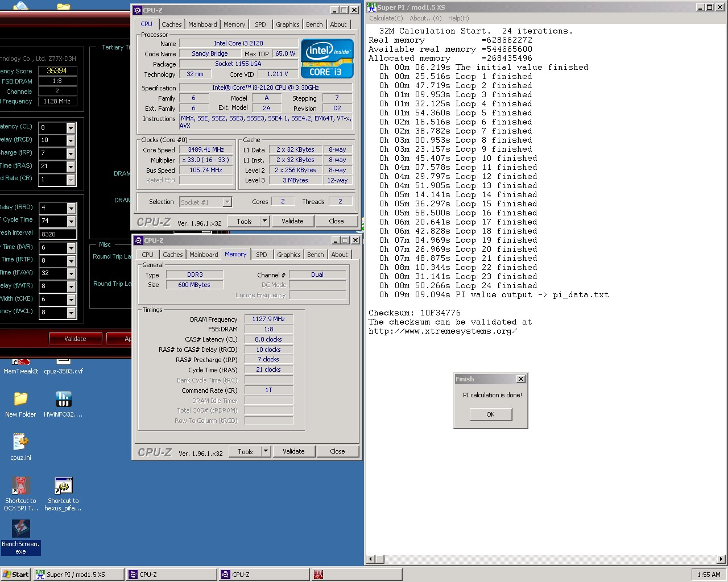The image size is (728, 582).
Task: Open the About tab in lower CPU-Z
Action: point(340,255)
